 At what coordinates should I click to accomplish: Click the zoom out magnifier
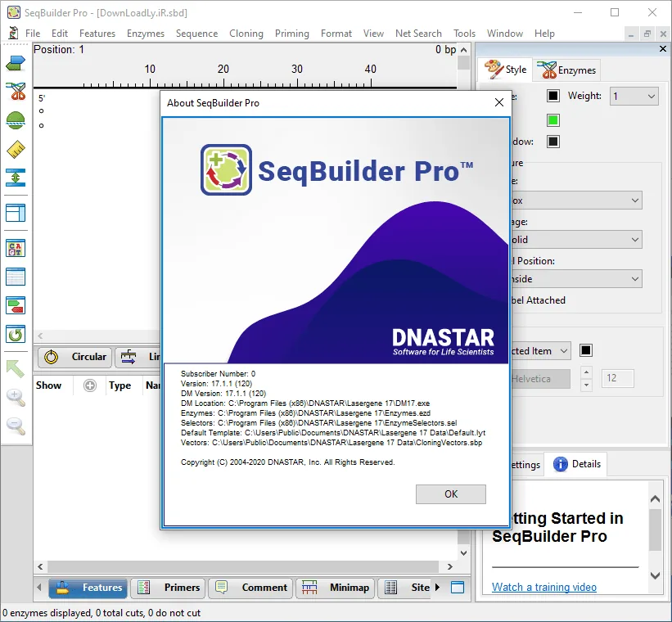[x=16, y=426]
